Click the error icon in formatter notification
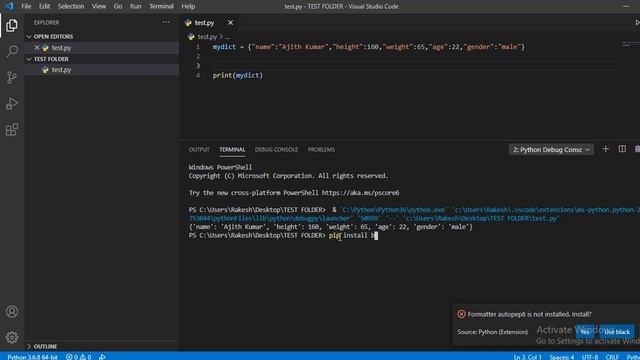 pyautogui.click(x=461, y=314)
